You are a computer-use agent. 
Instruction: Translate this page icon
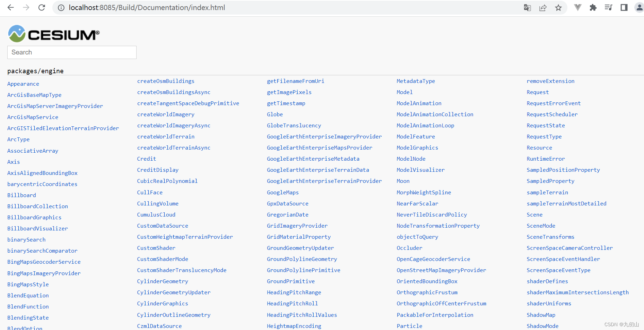point(527,8)
